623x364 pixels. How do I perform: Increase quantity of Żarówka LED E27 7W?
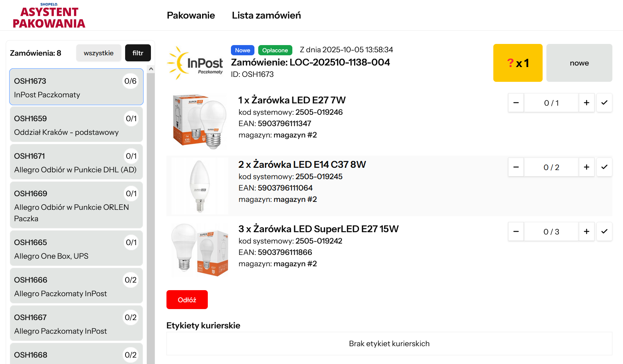(x=586, y=103)
